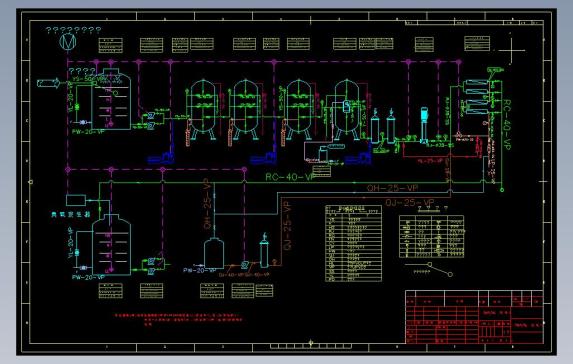
Task: Select the pump pair right of lower-left tank
Action: coord(151,266)
